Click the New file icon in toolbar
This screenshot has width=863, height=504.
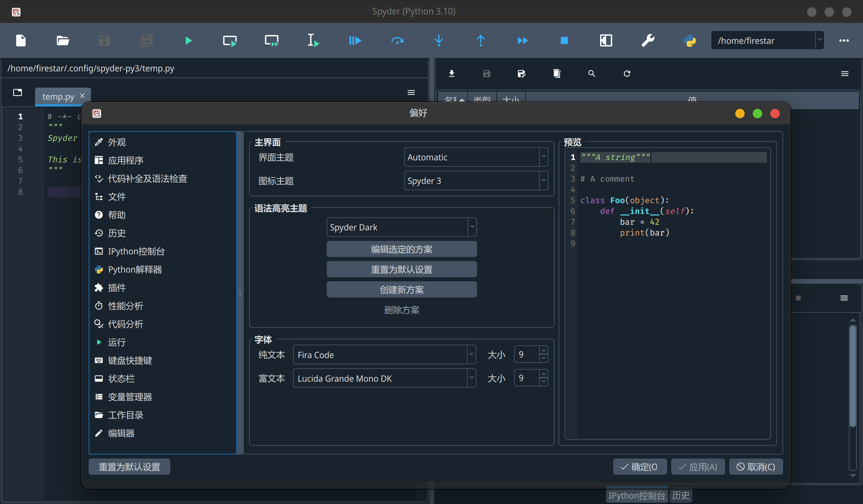click(21, 40)
